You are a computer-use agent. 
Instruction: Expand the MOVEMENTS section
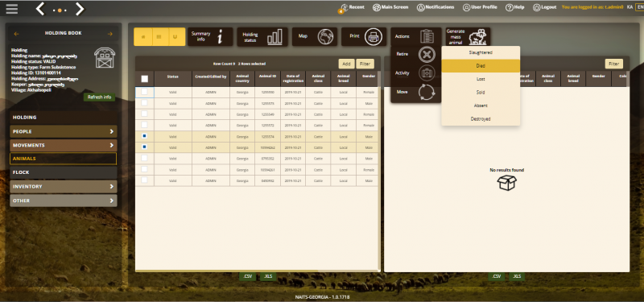pyautogui.click(x=64, y=146)
